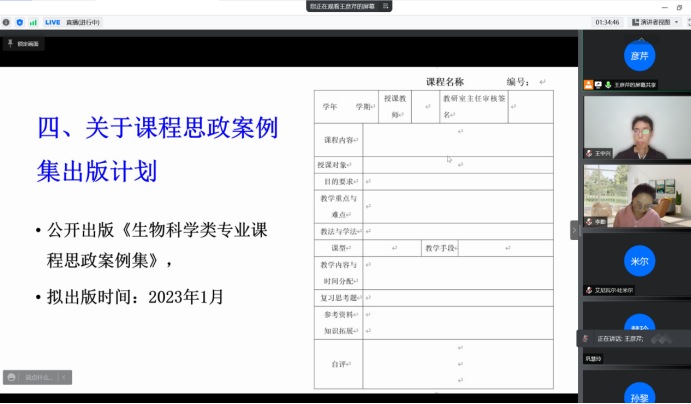Viewport: 691px width, 404px height.
Task: Type in the 说点什么 chat input
Action: (38, 377)
